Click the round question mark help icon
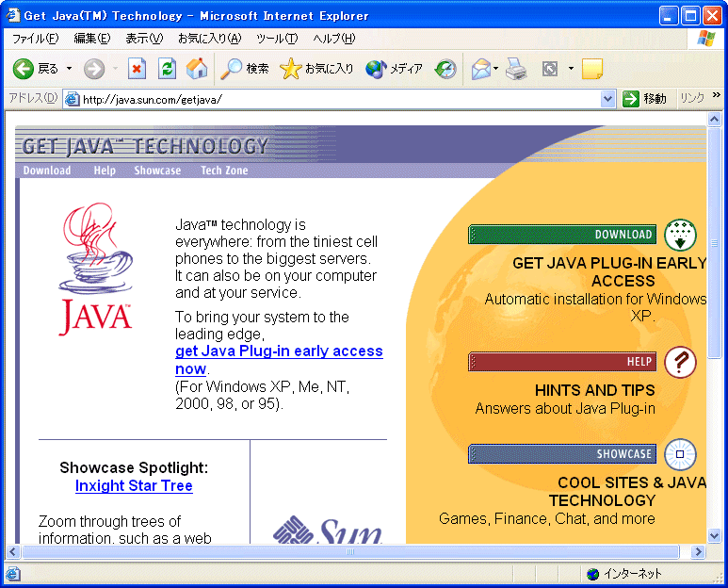The height and width of the screenshot is (588, 728). click(680, 362)
